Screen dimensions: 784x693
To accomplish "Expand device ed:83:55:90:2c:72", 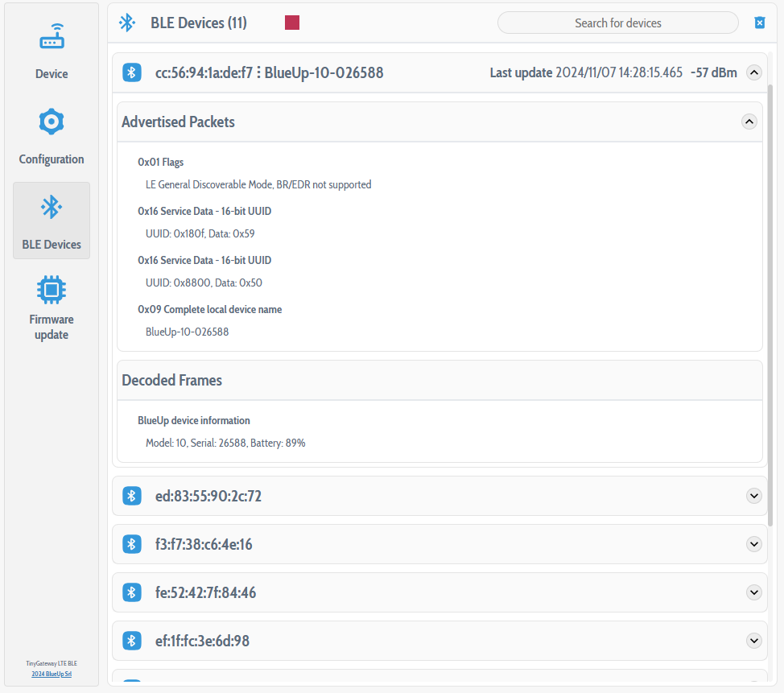I will tap(753, 496).
